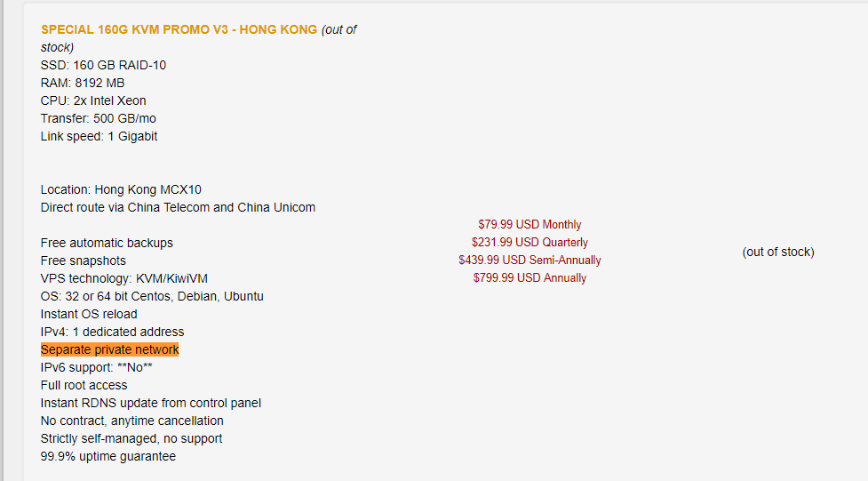This screenshot has width=868, height=481.
Task: Click the CPU: 2x Intel Xeon line
Action: (x=93, y=100)
